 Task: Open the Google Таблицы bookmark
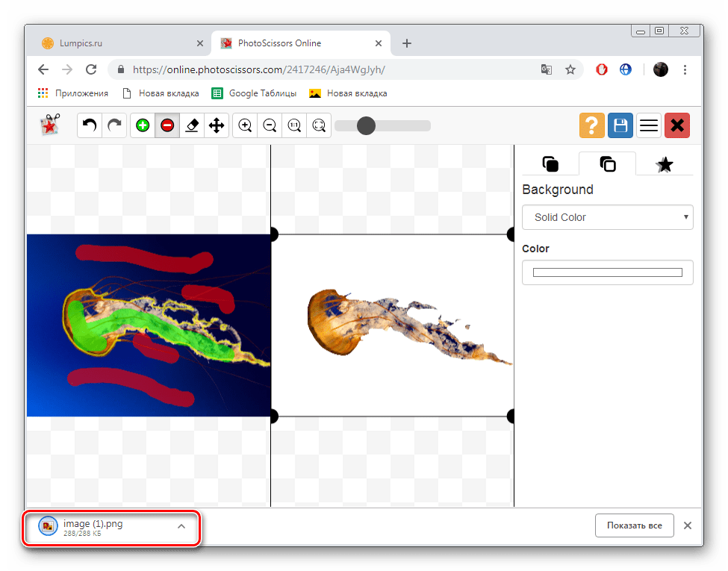click(x=255, y=93)
